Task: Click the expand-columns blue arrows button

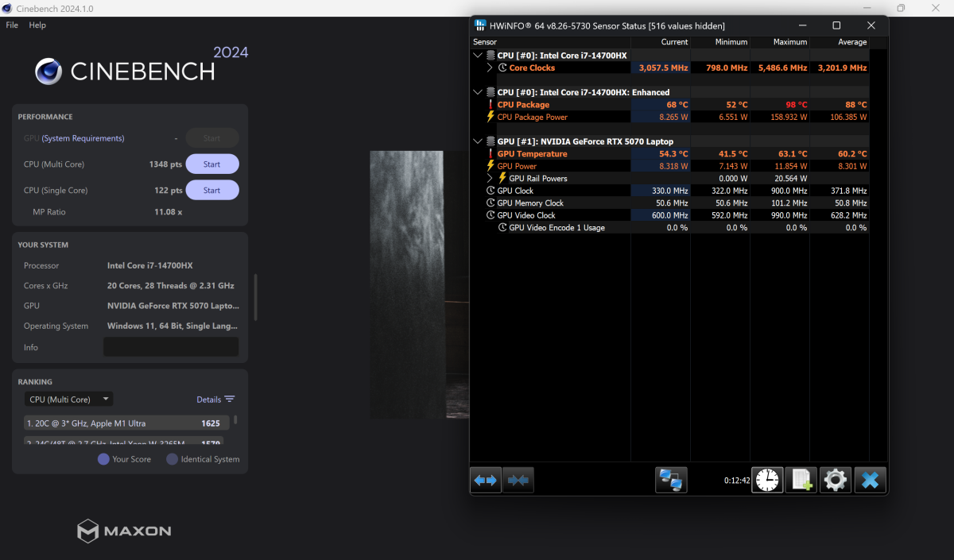Action: tap(486, 480)
